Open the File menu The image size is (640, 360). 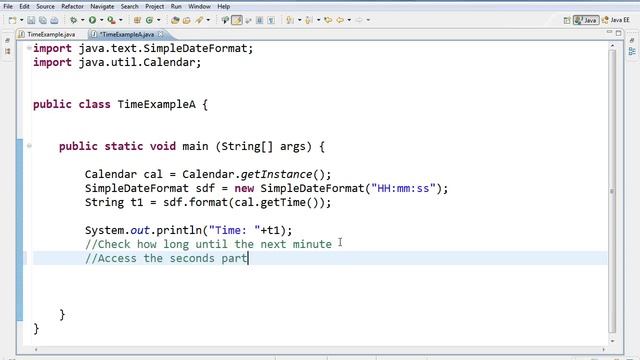point(8,7)
